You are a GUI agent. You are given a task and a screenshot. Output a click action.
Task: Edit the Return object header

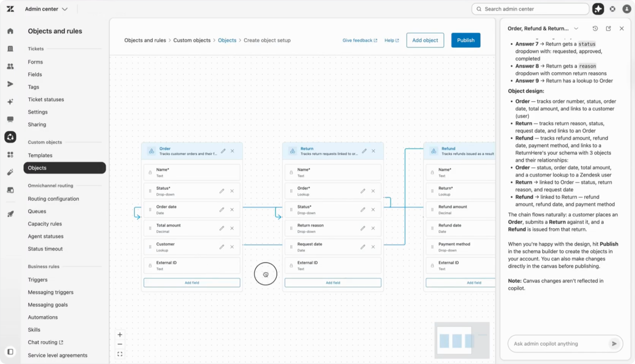(x=364, y=151)
